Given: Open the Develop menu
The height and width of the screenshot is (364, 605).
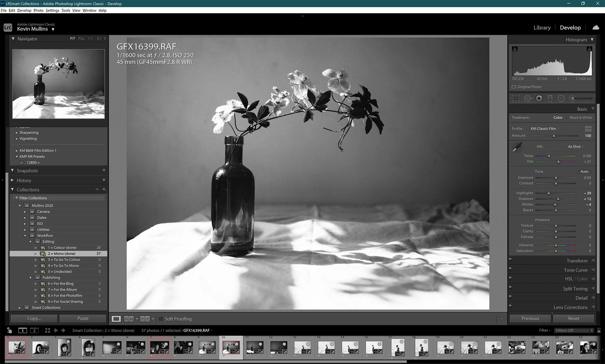Looking at the screenshot, I should coord(24,10).
